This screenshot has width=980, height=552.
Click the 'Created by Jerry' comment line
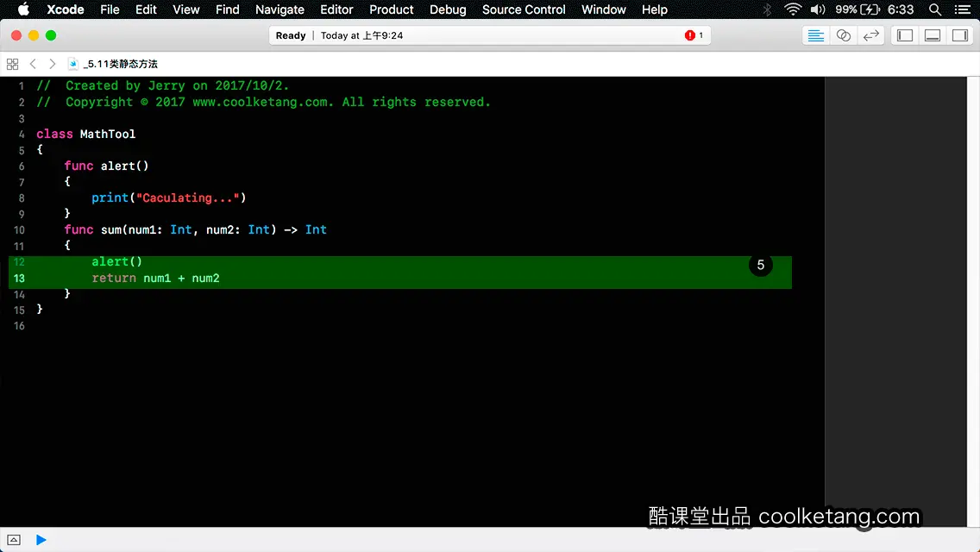click(162, 85)
